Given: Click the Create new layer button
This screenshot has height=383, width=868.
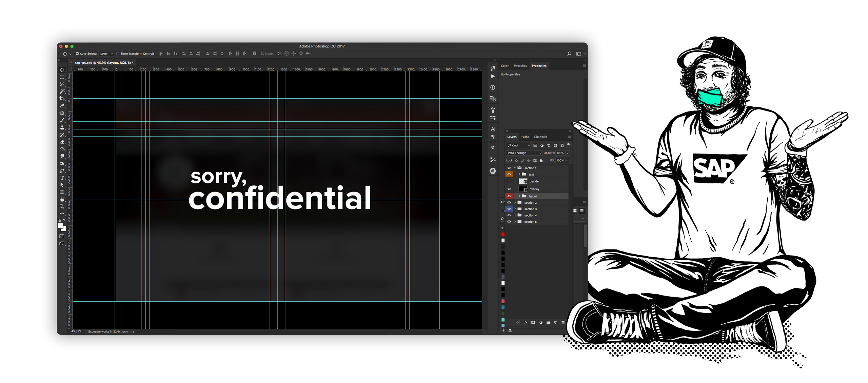Looking at the screenshot, I should click(x=555, y=323).
